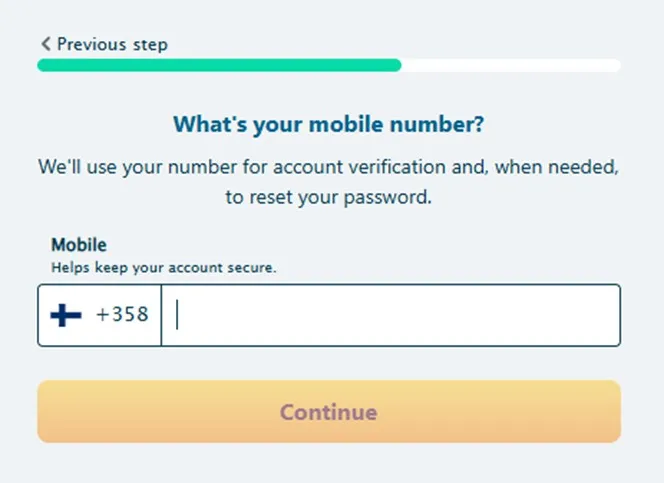This screenshot has width=664, height=483.
Task: Click the vertical divider after the +358 code
Action: (x=161, y=315)
